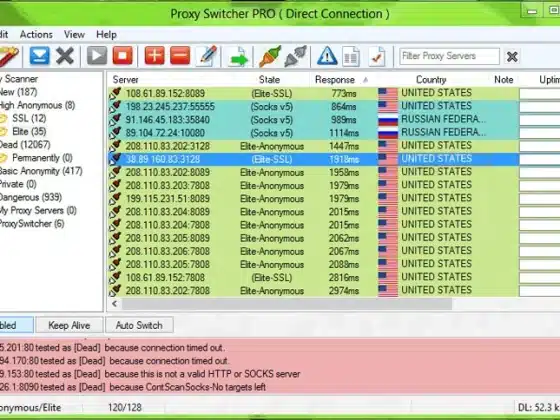Stop testing with the red stop button
560x420 pixels.
tap(122, 56)
